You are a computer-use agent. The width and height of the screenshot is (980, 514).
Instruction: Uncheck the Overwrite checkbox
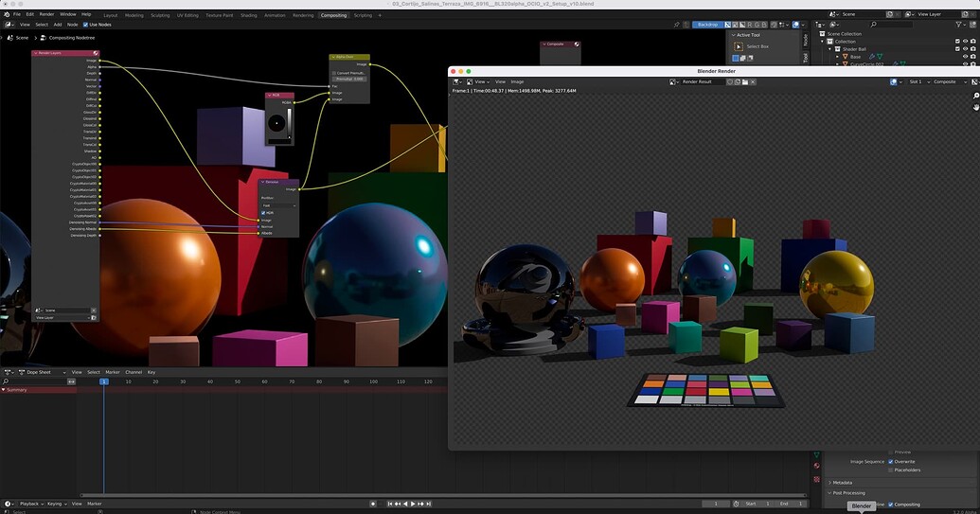[x=891, y=462]
